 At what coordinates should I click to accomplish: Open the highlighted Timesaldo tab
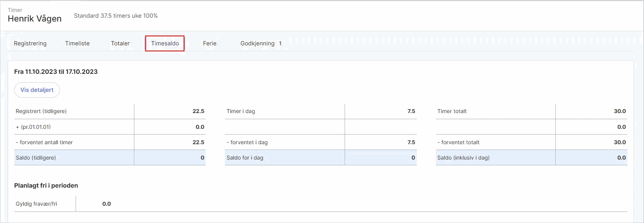[165, 43]
